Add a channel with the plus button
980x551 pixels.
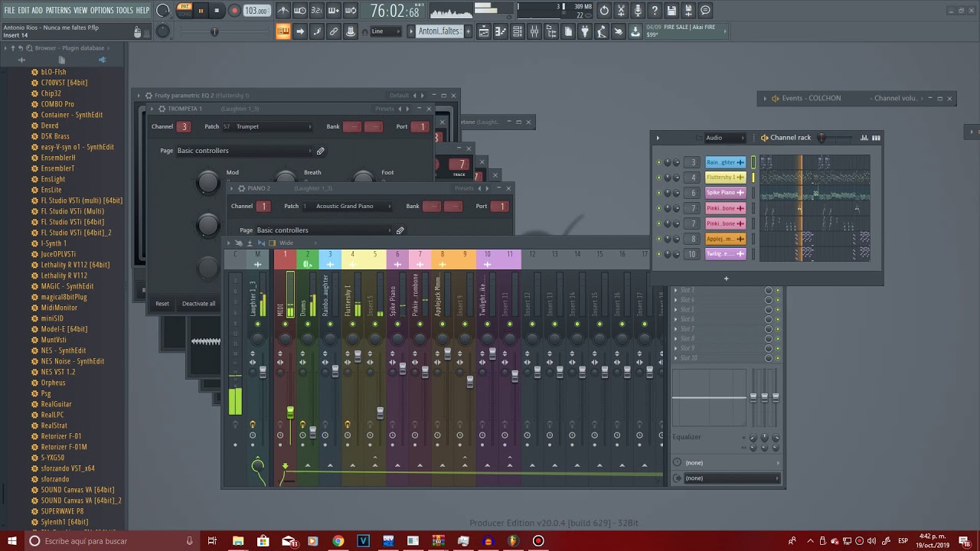(727, 279)
